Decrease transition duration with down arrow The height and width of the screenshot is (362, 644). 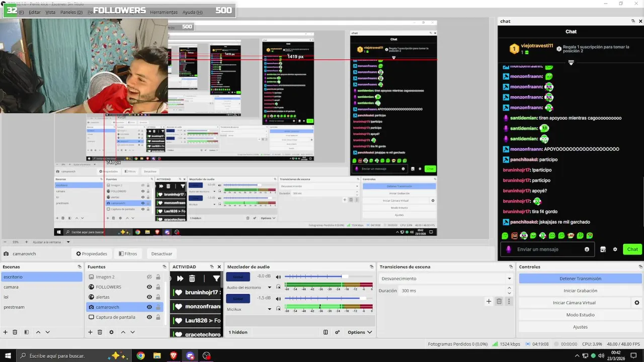509,293
